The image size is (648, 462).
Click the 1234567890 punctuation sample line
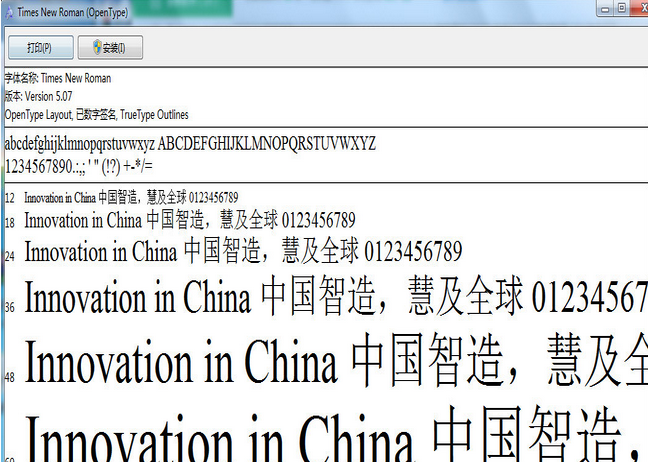(79, 166)
